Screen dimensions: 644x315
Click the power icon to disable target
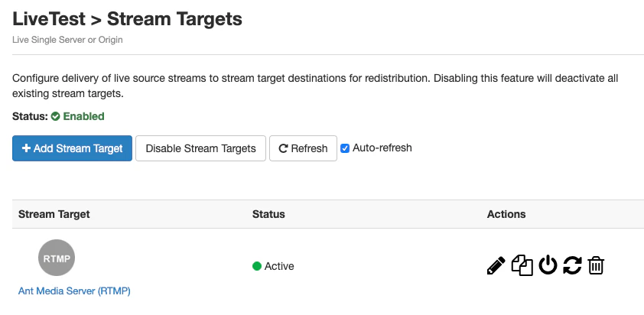click(548, 265)
